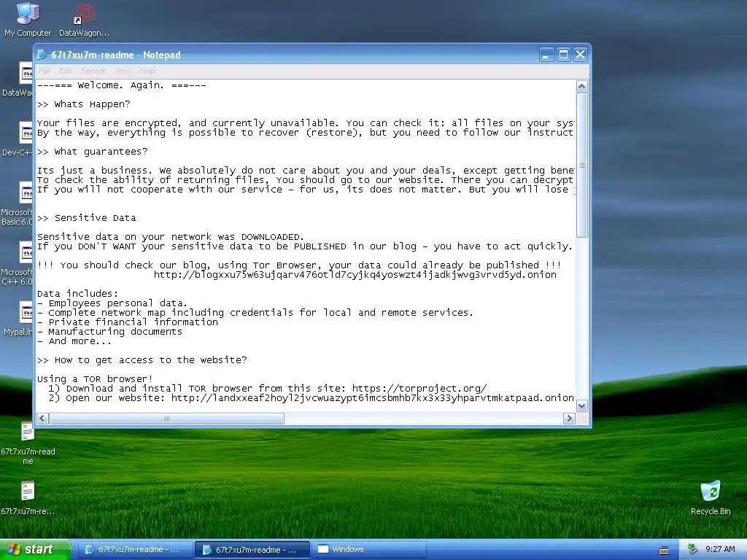Click the horizontal scrollbar thumb
The width and height of the screenshot is (747, 560).
click(167, 419)
